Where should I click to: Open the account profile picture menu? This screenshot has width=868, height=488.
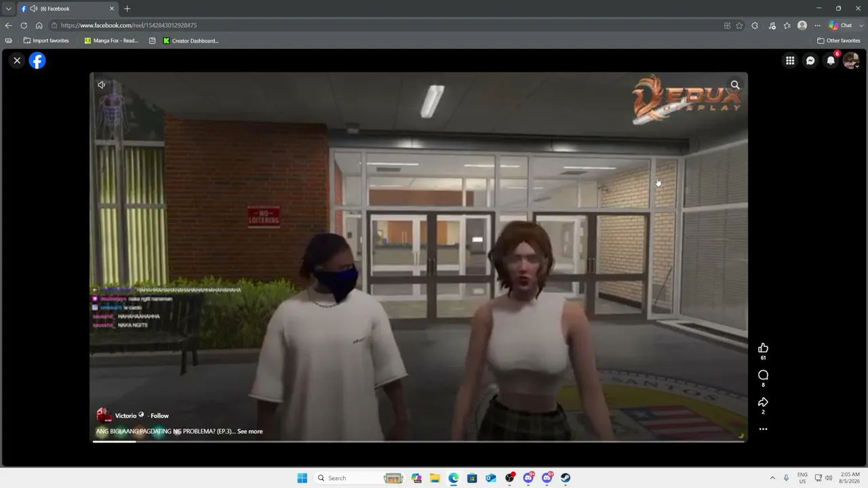pyautogui.click(x=851, y=60)
